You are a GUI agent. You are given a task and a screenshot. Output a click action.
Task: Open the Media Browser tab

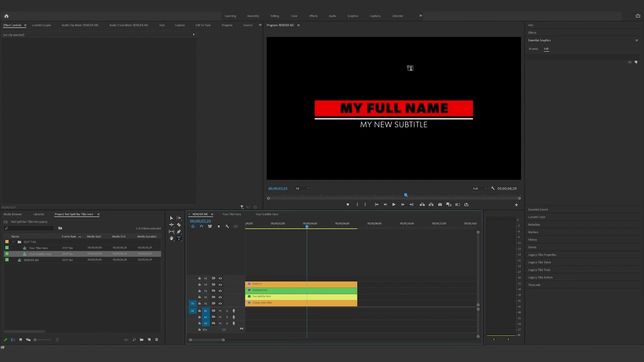(13, 214)
